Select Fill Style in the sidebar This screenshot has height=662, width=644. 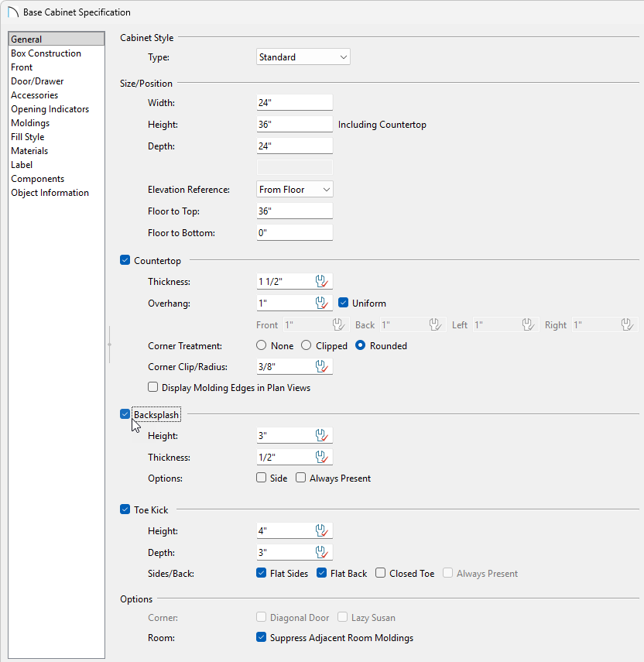click(27, 136)
